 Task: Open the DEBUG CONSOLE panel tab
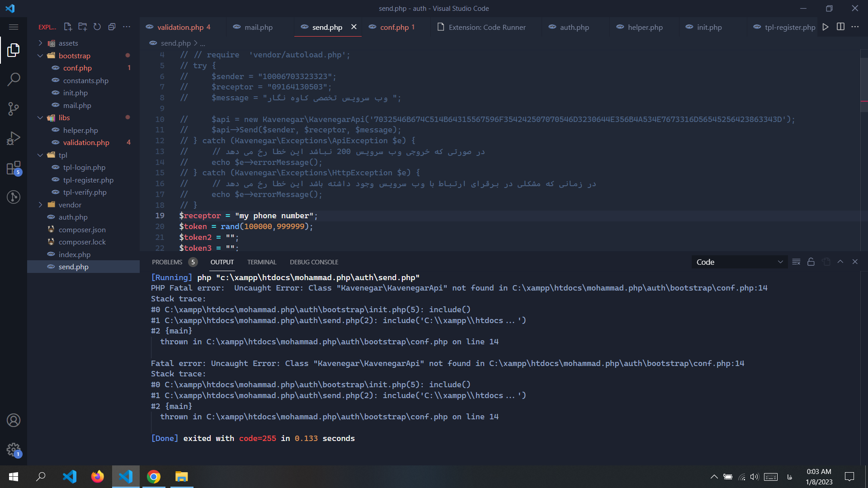coord(314,262)
